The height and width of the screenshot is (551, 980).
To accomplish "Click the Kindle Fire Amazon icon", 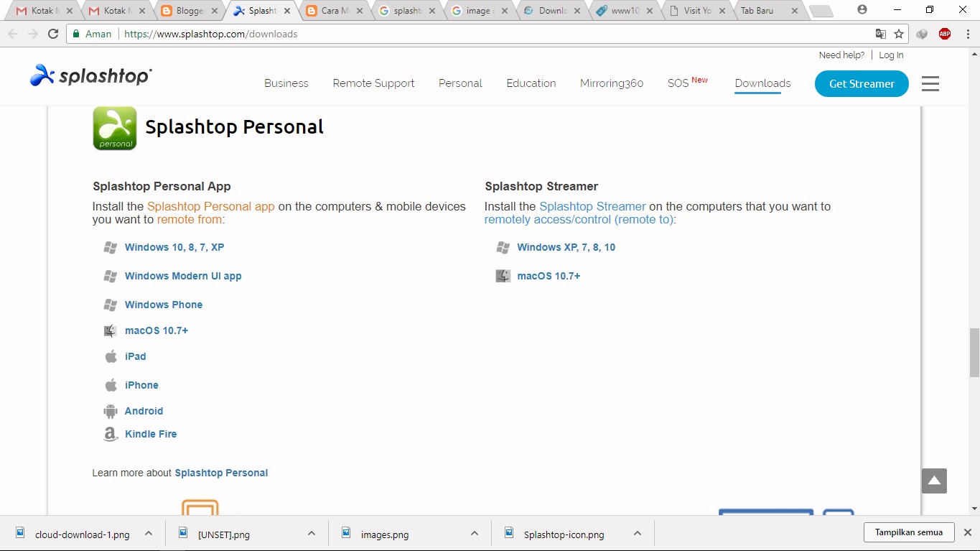I will tap(109, 434).
